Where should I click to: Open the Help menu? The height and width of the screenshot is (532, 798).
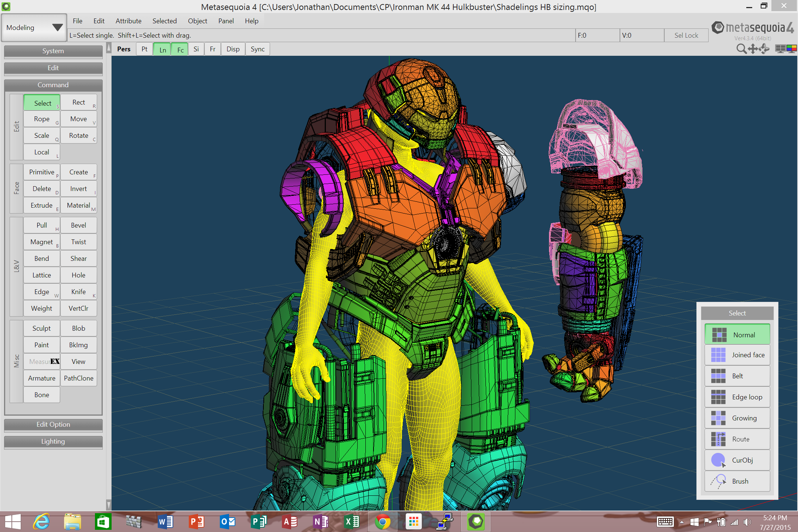pos(252,21)
